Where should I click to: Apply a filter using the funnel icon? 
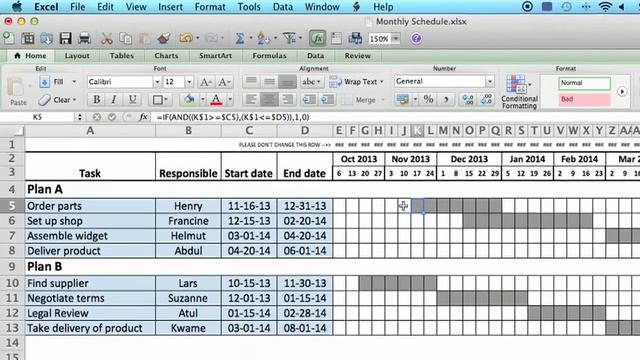pyautogui.click(x=289, y=38)
